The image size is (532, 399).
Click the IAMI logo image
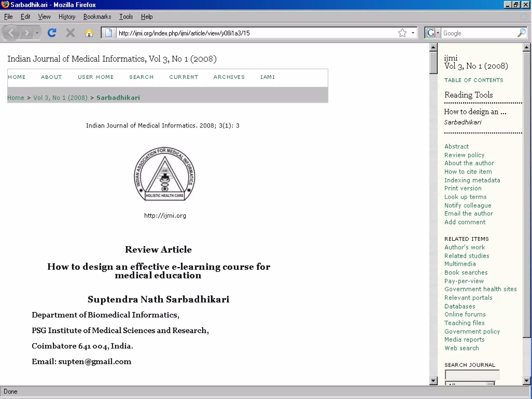click(164, 174)
